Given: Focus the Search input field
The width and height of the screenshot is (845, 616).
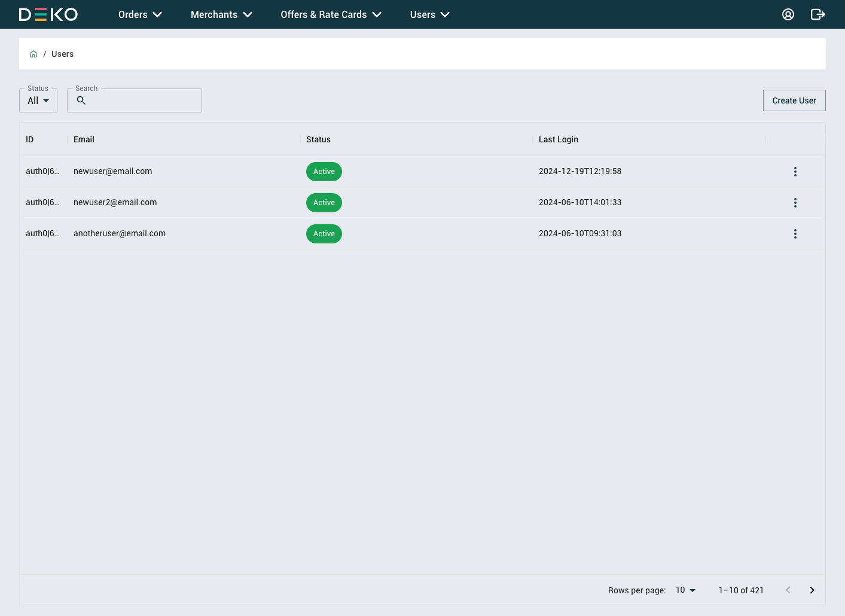Looking at the screenshot, I should click(x=135, y=100).
